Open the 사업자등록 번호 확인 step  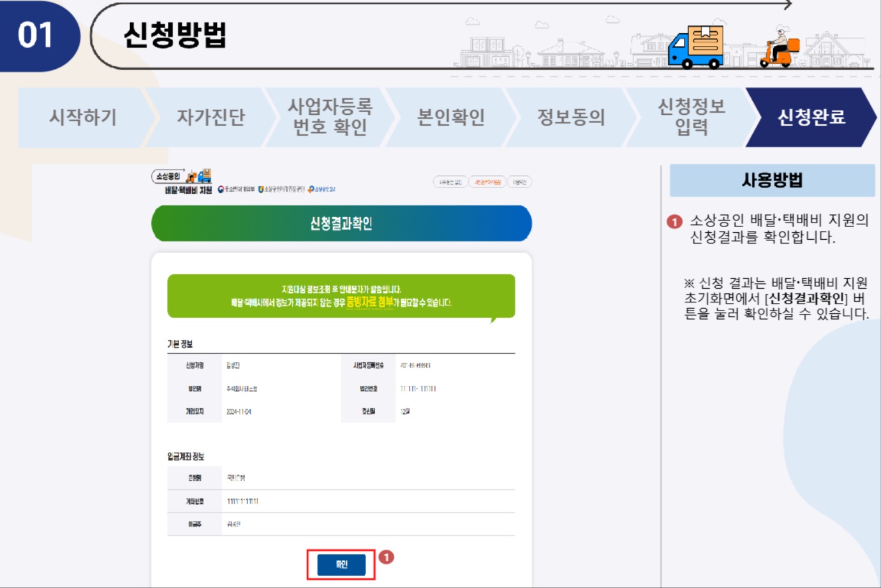pyautogui.click(x=330, y=117)
